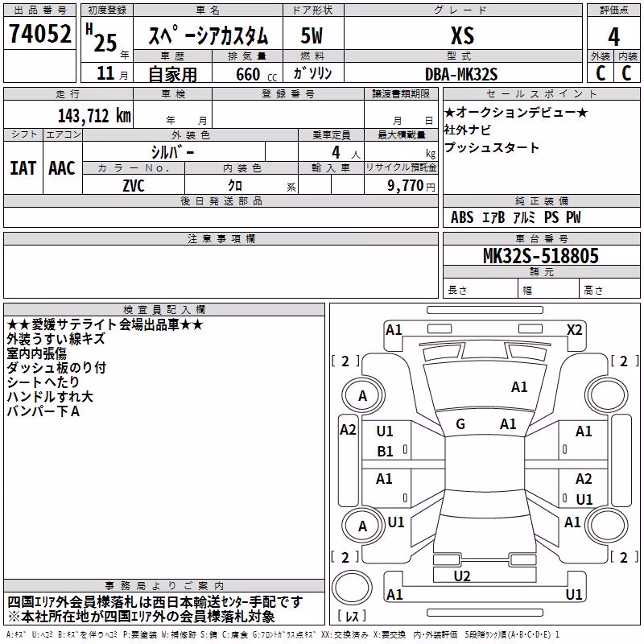Click the 譲渡書類期限 date field
This screenshot has height=644, width=644.
point(401,114)
